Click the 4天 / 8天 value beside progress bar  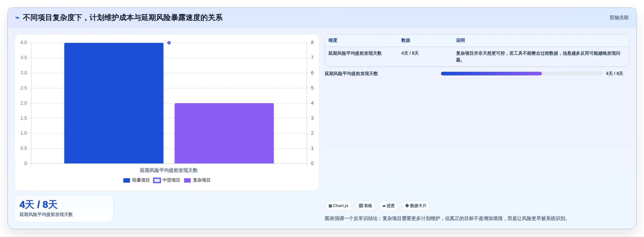(x=614, y=74)
